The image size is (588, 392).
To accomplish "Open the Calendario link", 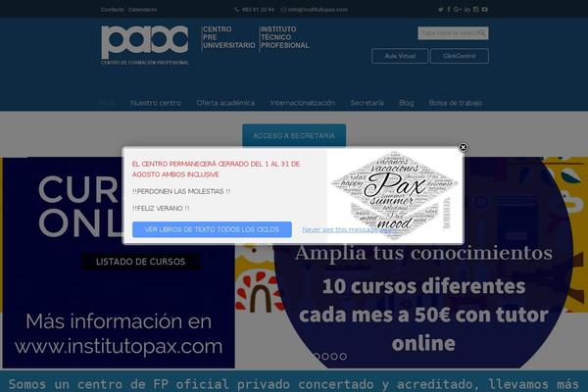I will click(142, 10).
